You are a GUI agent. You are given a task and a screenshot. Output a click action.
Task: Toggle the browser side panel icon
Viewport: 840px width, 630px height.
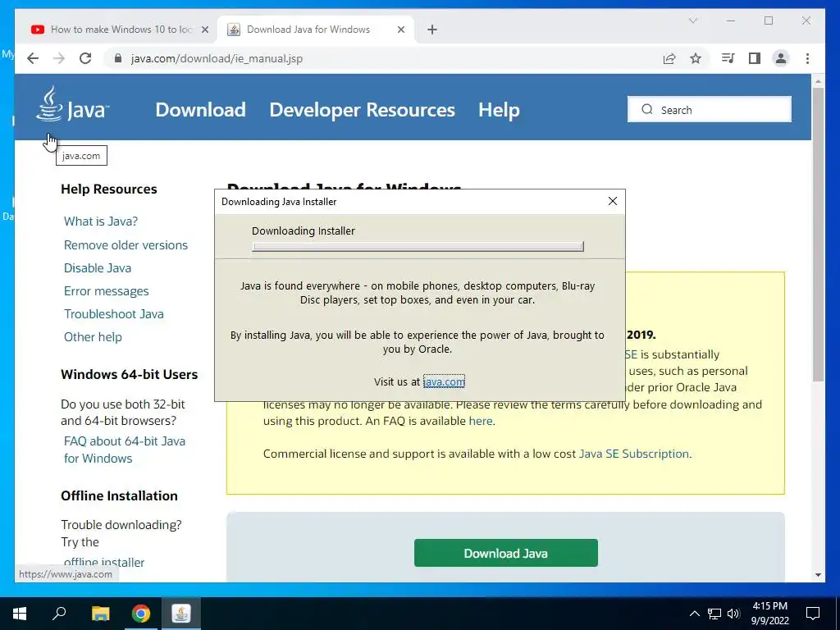[x=755, y=58]
